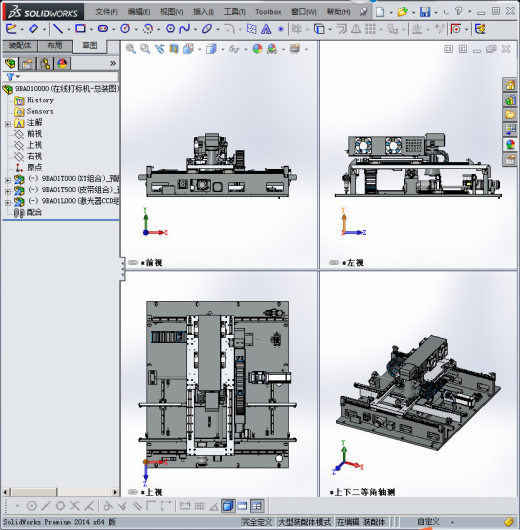Image resolution: width=520 pixels, height=530 pixels.
Task: Open the File Explorer folder icon in task pane
Action: click(x=510, y=115)
